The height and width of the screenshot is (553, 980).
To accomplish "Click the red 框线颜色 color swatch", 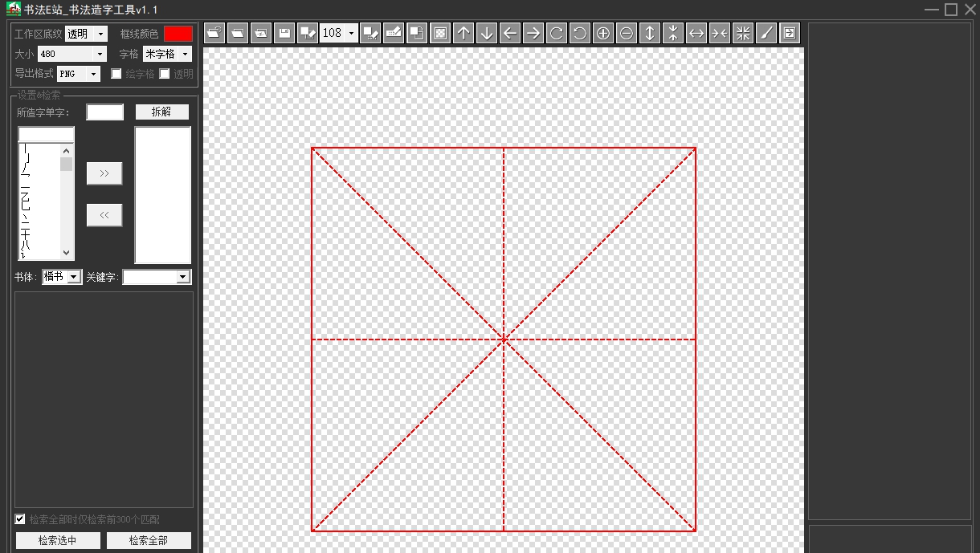I will pyautogui.click(x=178, y=34).
